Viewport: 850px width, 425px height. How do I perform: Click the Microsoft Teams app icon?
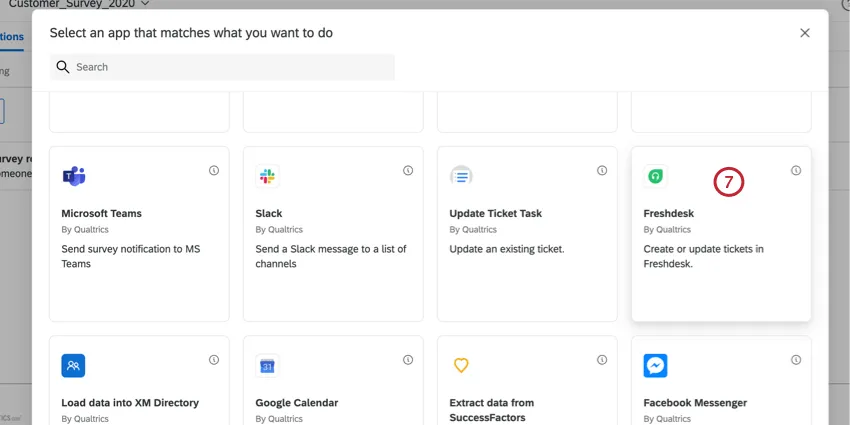coord(74,176)
